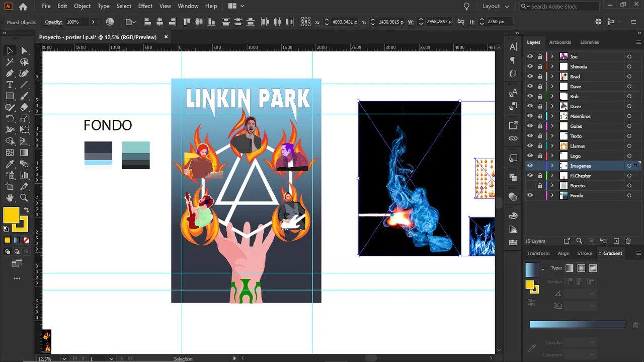Image resolution: width=644 pixels, height=362 pixels.
Task: Toggle visibility of Brad layer
Action: 530,77
